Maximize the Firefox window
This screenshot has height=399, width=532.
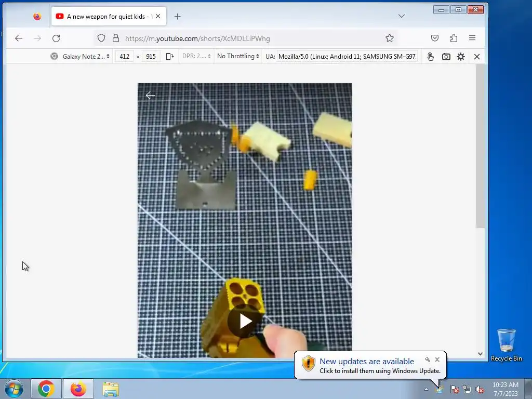tap(458, 10)
